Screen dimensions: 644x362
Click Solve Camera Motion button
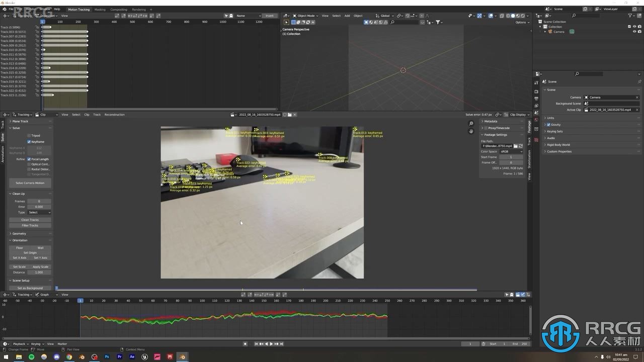pyautogui.click(x=30, y=183)
